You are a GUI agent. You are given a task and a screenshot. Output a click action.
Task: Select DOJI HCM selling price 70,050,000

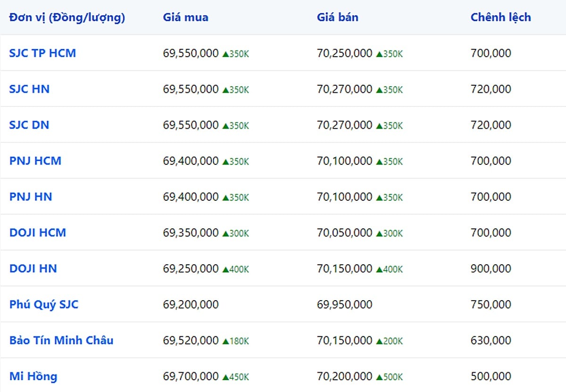pyautogui.click(x=345, y=233)
